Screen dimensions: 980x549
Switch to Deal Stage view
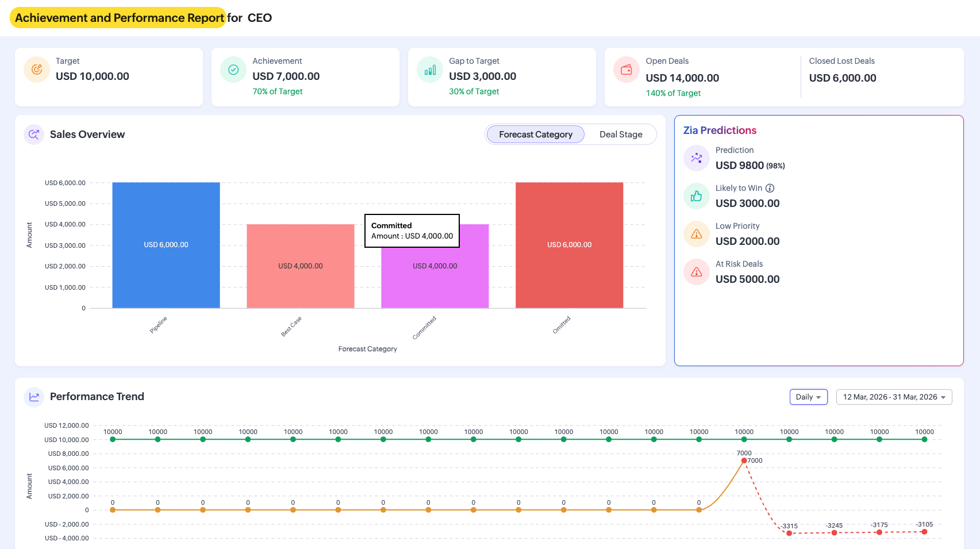(x=621, y=135)
